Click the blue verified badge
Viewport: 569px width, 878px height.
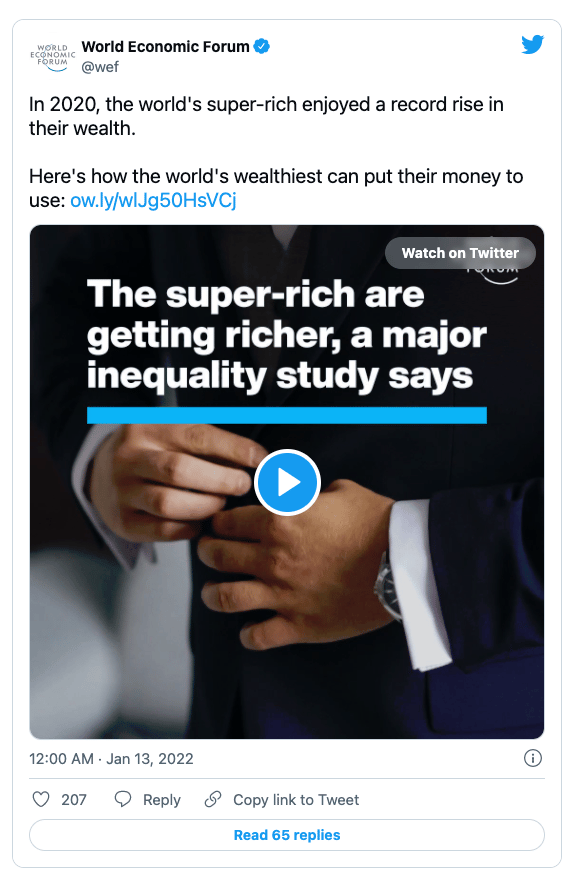click(262, 46)
